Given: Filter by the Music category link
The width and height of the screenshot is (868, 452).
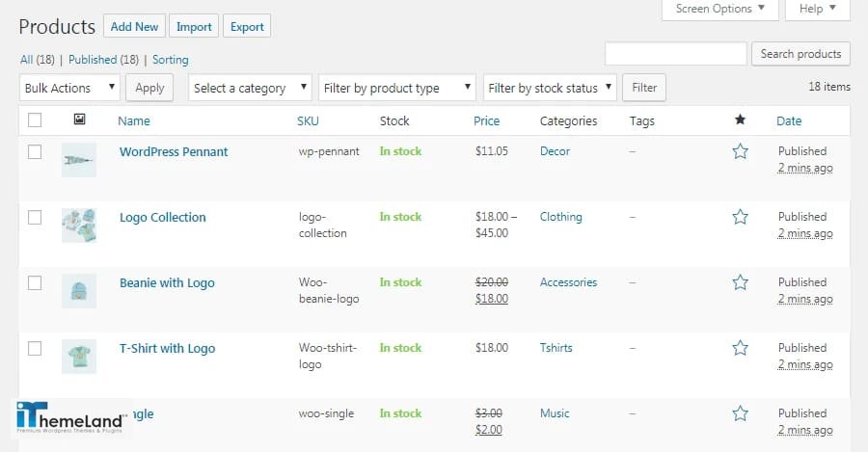Looking at the screenshot, I should [x=555, y=413].
